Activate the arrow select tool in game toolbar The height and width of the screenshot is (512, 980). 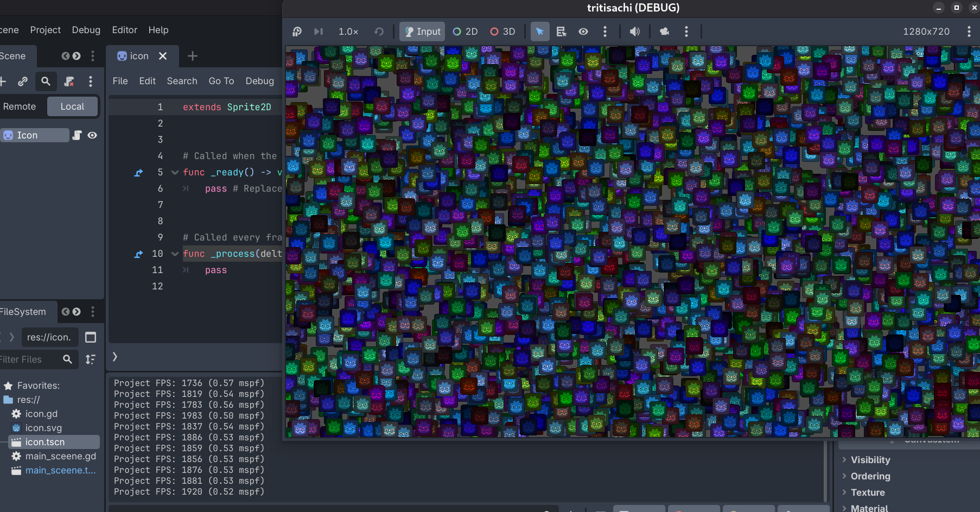pyautogui.click(x=540, y=31)
